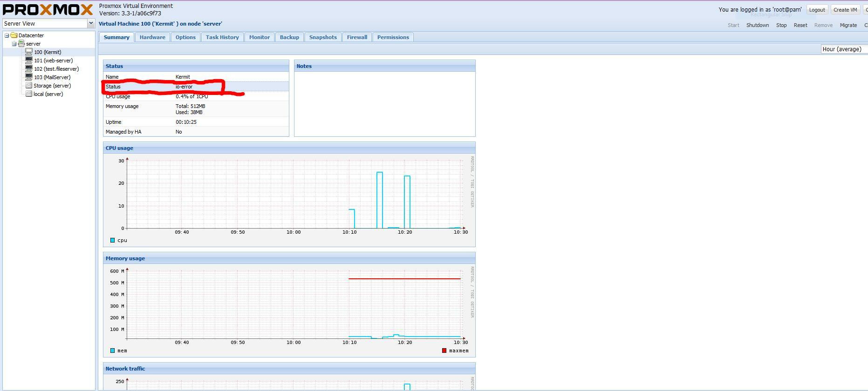Open the Monitor tab

(x=260, y=37)
